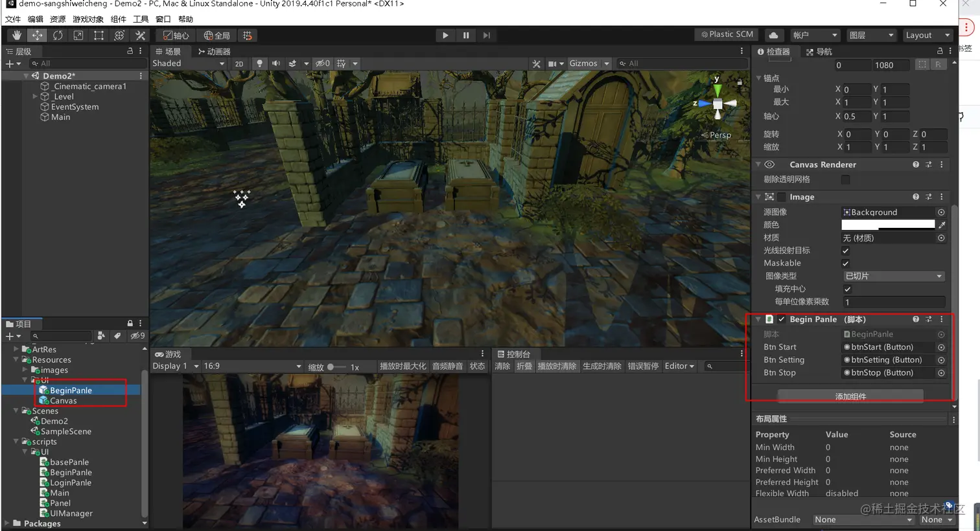This screenshot has height=531, width=980.
Task: Open the Window menu
Action: (163, 19)
